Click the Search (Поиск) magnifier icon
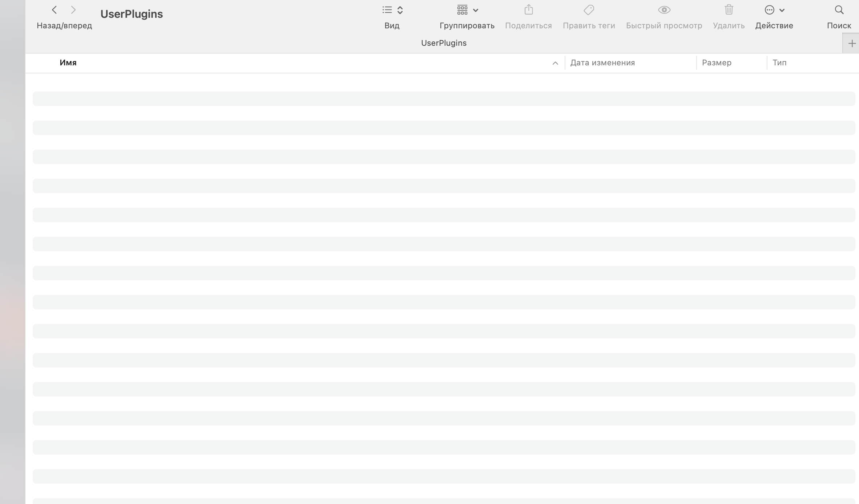 tap(839, 10)
